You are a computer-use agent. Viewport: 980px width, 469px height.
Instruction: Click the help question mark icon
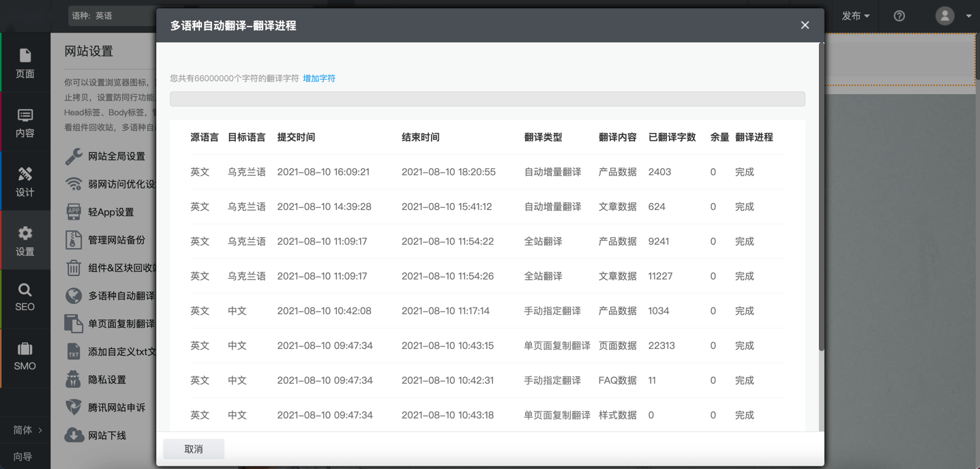[x=899, y=16]
